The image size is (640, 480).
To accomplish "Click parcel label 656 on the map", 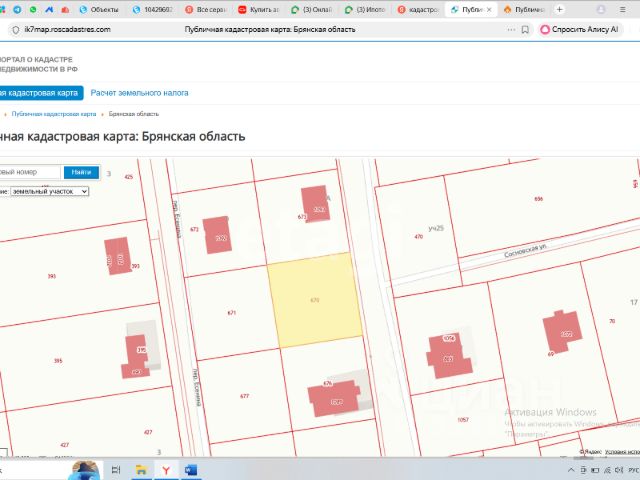I will [538, 199].
